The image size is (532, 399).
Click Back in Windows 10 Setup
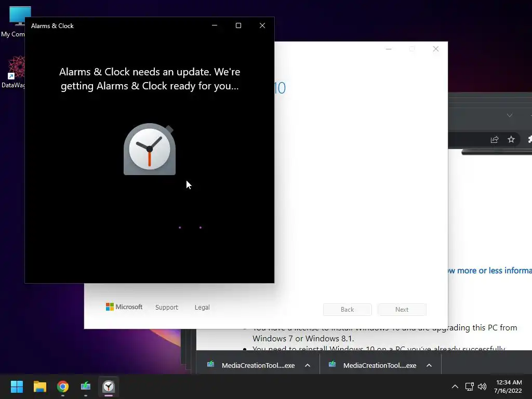[347, 310]
